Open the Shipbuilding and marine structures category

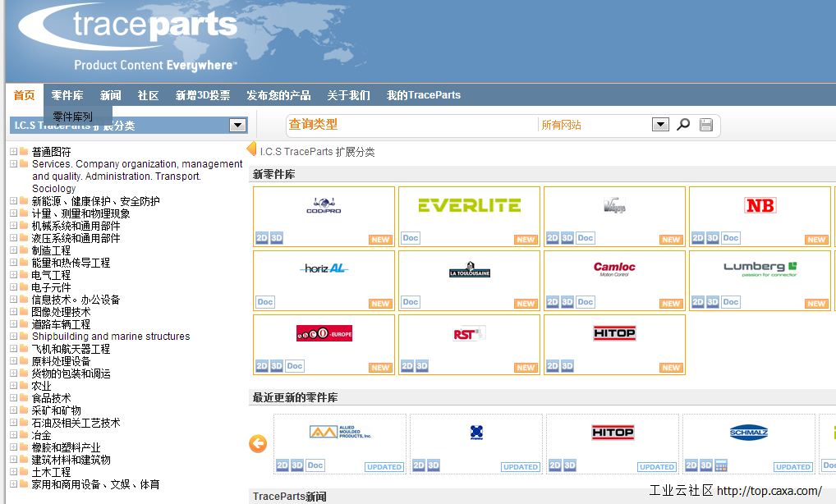pos(110,337)
